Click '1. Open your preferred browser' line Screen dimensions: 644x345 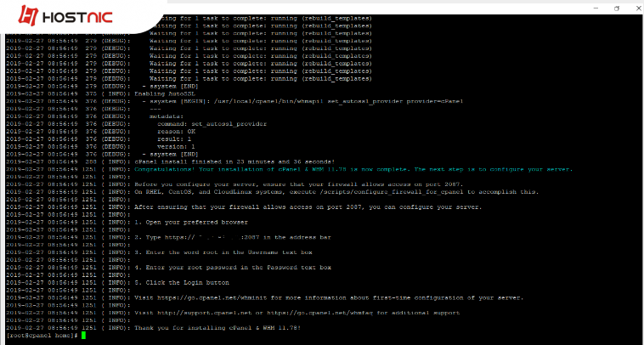[191, 222]
